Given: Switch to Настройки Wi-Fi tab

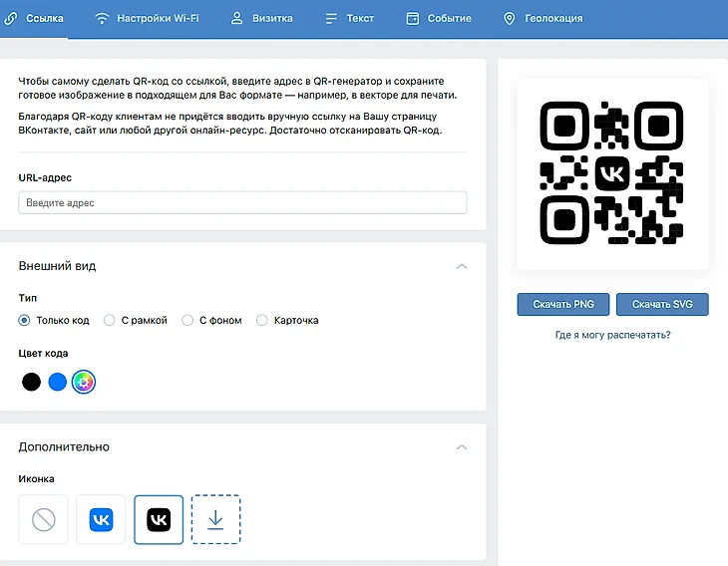Looking at the screenshot, I should click(147, 19).
